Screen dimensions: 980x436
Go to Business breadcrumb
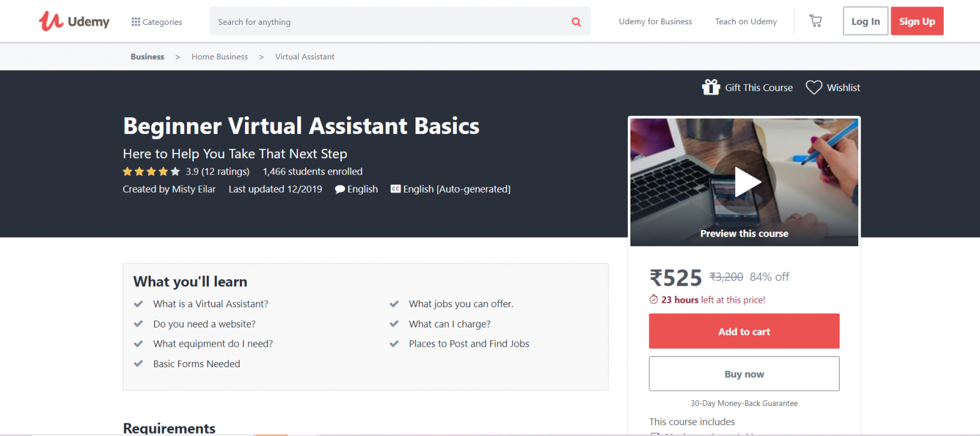point(147,57)
